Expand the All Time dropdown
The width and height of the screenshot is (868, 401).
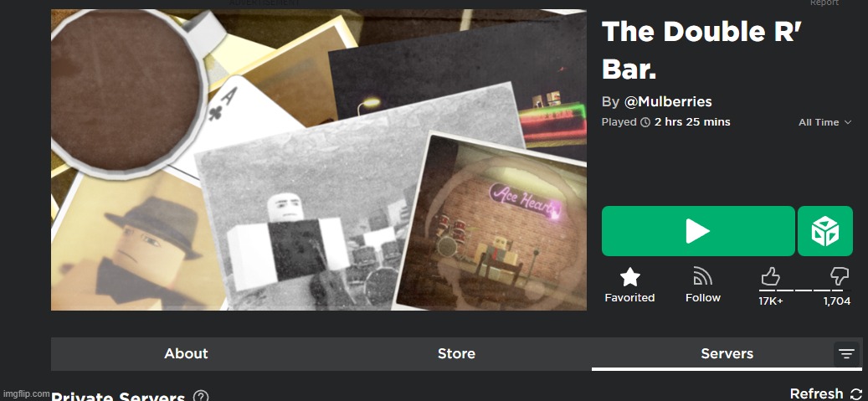point(824,122)
